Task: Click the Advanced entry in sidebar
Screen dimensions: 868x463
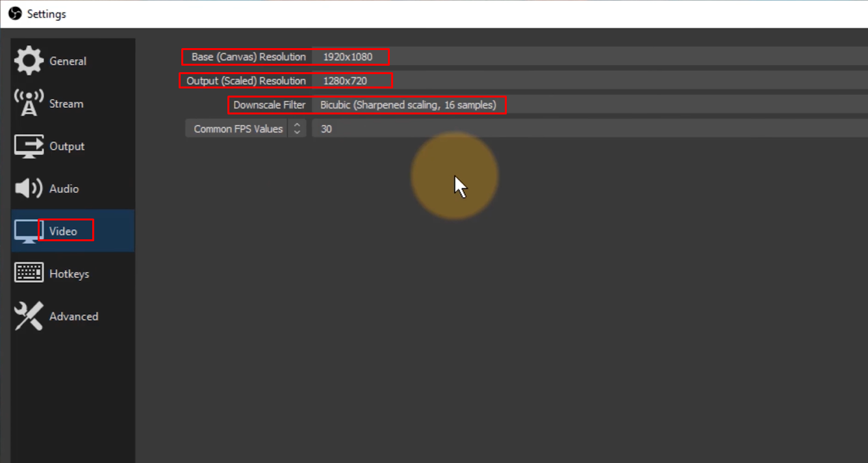Action: coord(73,316)
